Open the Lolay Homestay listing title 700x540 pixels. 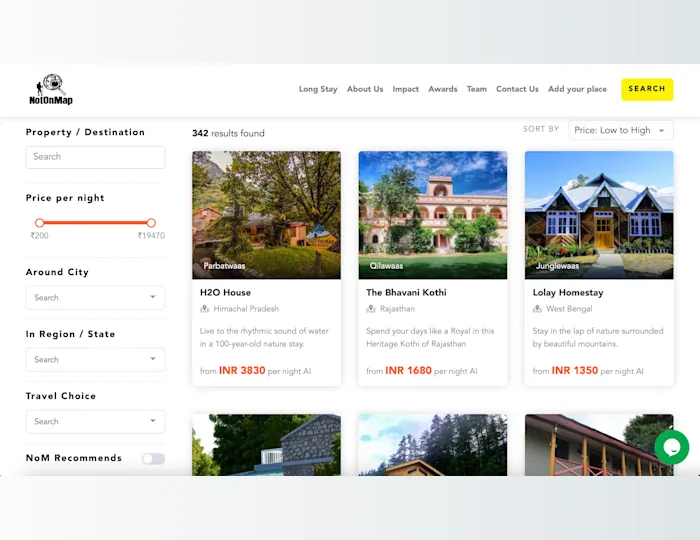[568, 293]
